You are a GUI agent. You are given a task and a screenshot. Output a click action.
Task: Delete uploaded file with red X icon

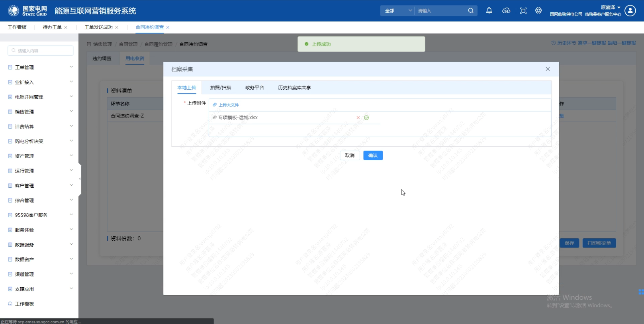coord(358,118)
